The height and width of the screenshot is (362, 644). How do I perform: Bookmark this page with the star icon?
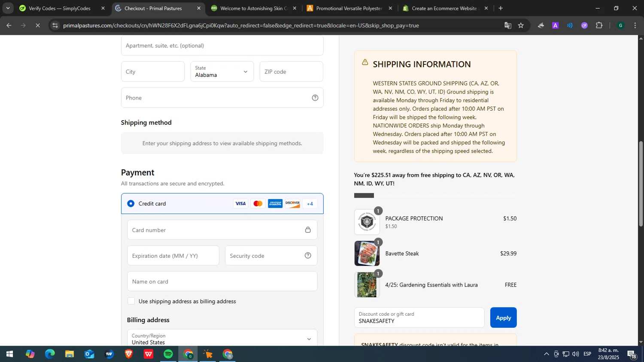521,26
